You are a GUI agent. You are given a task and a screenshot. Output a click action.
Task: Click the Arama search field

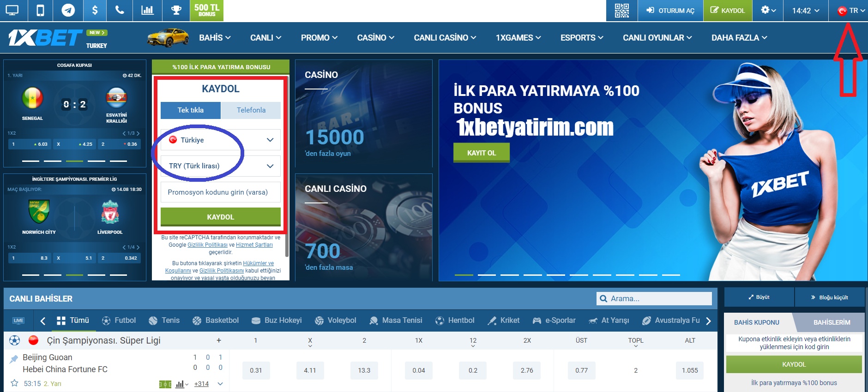point(654,298)
